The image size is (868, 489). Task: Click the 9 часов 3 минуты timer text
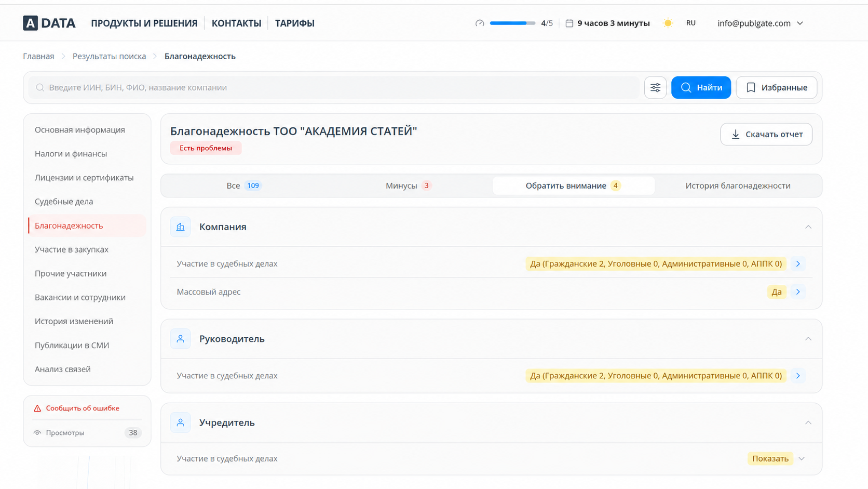614,23
